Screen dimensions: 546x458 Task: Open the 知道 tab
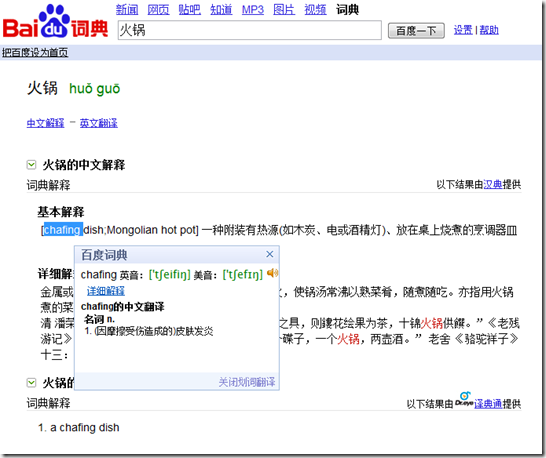click(221, 10)
